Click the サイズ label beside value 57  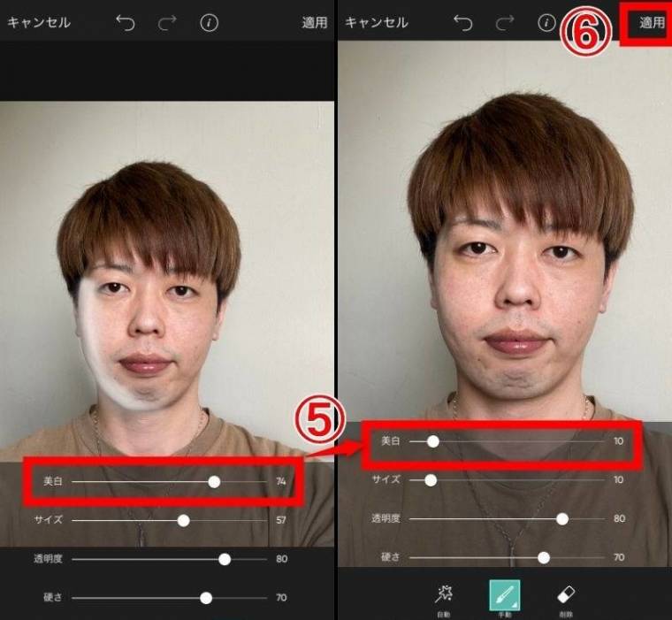[x=49, y=520]
